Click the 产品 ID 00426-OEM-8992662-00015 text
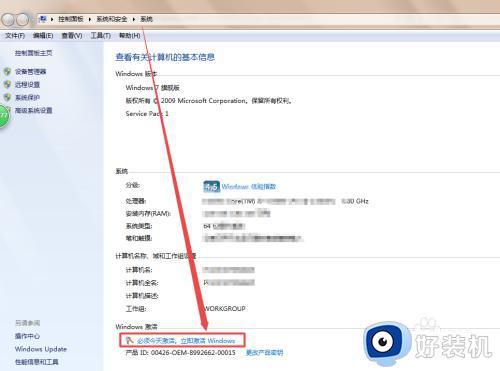 click(180, 353)
